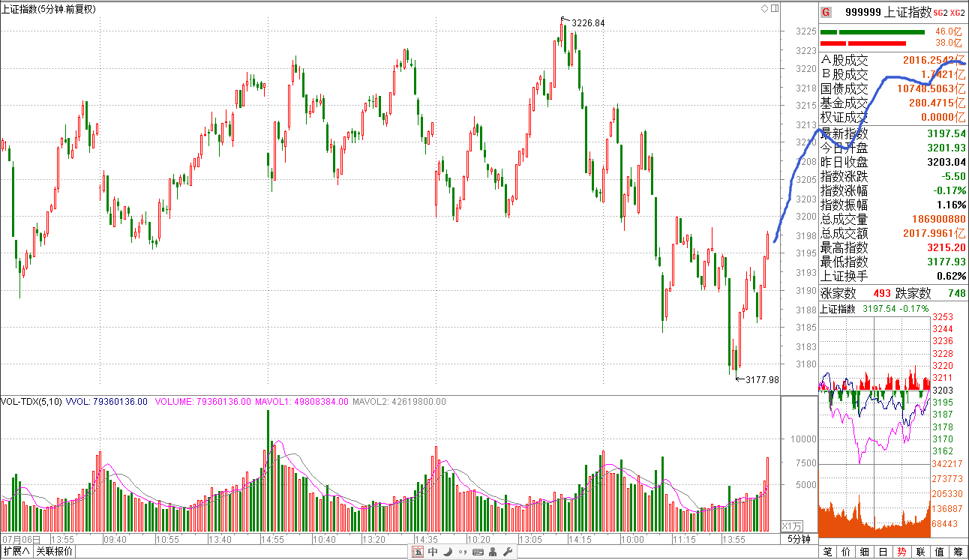Toggle the IME moon half-width icon
The width and height of the screenshot is (969, 560).
click(448, 553)
